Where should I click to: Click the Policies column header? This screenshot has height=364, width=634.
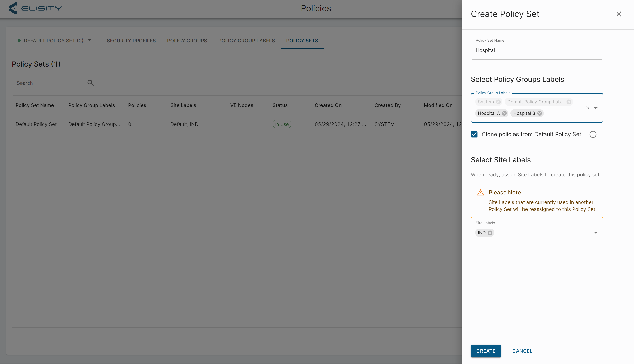(137, 105)
